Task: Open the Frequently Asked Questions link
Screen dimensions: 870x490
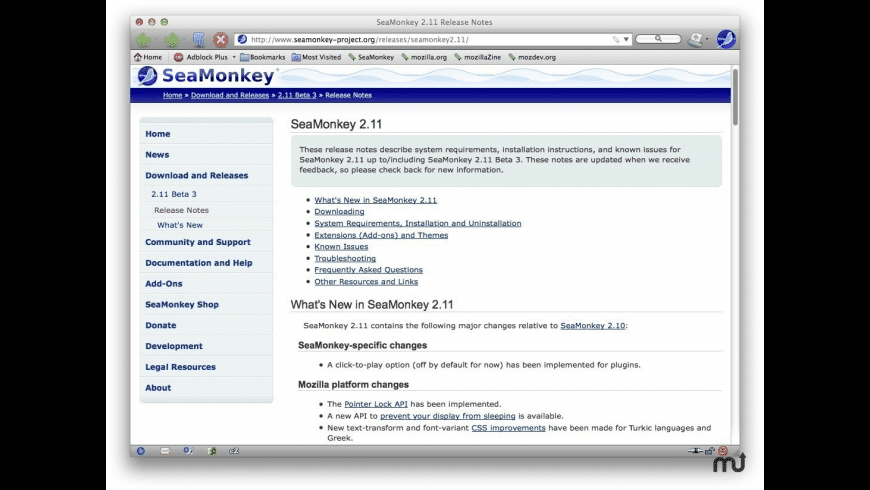Action: [x=368, y=270]
